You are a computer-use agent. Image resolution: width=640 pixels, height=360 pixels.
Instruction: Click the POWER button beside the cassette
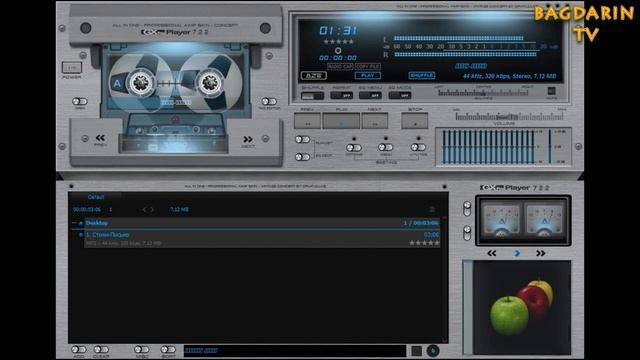coord(72,67)
